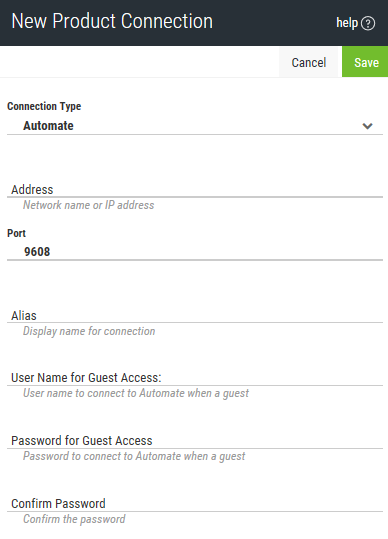Focus the Alias input field
The width and height of the screenshot is (388, 539).
point(195,315)
